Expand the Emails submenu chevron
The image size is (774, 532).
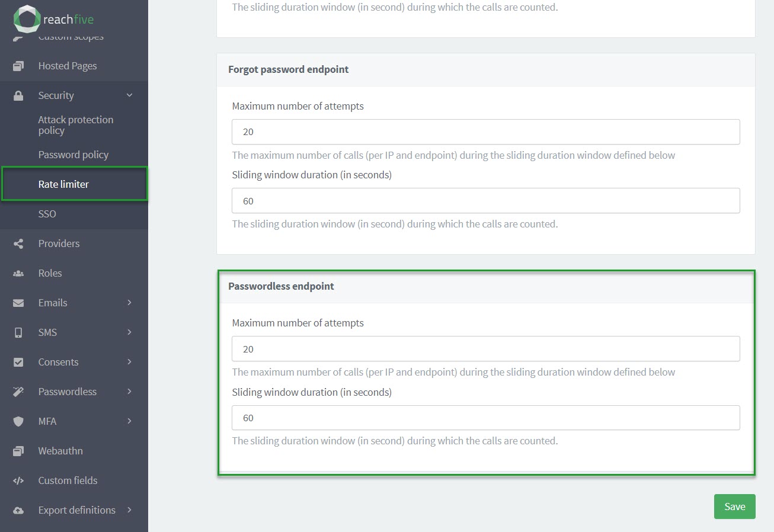tap(129, 303)
